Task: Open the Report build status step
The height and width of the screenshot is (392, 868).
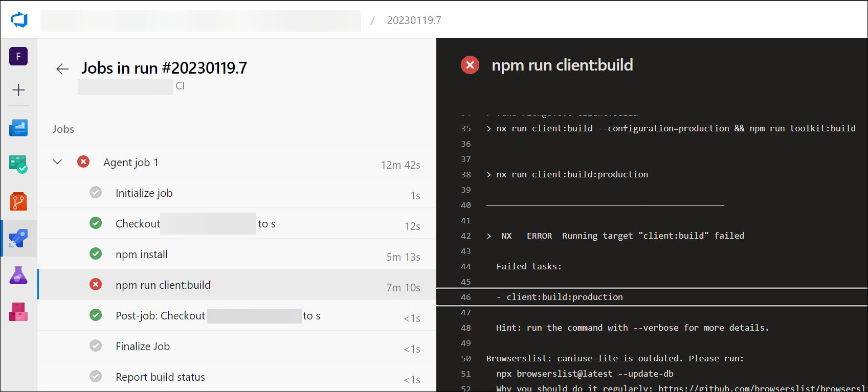Action: click(237, 377)
